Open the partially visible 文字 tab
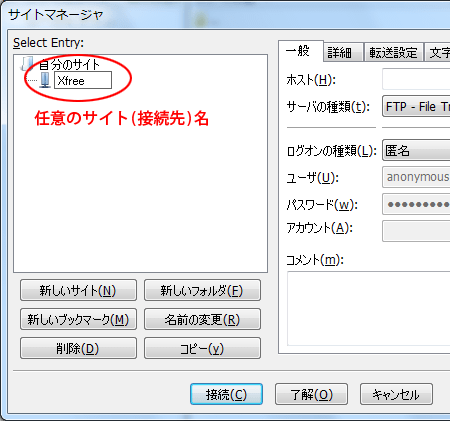 pyautogui.click(x=437, y=52)
